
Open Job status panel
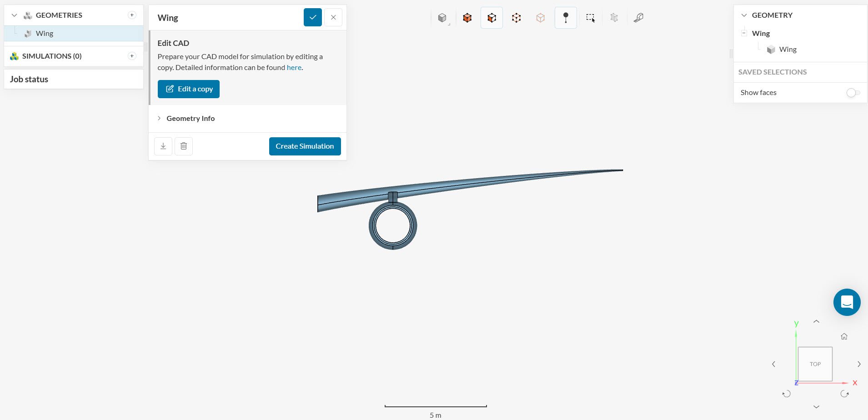coord(29,79)
